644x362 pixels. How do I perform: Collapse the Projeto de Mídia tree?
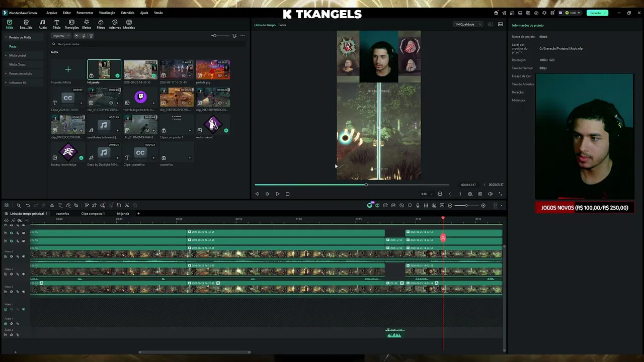(x=6, y=37)
